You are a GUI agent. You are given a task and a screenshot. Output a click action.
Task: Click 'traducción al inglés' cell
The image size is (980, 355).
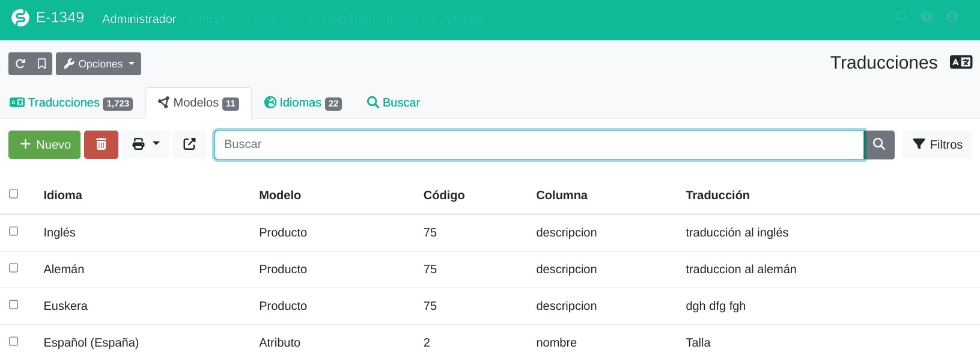737,233
